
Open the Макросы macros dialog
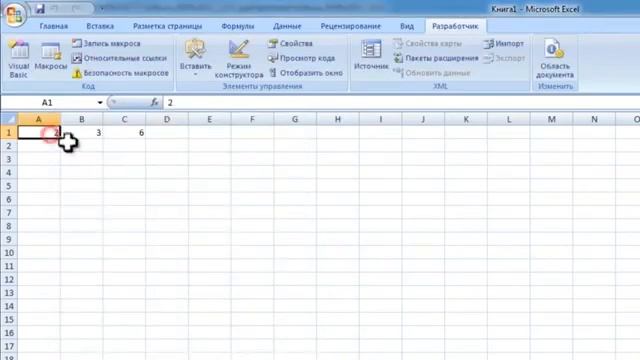pyautogui.click(x=51, y=56)
